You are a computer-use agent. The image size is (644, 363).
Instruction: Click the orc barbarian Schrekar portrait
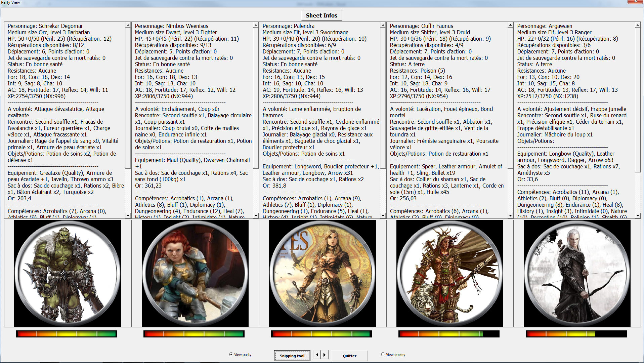pyautogui.click(x=68, y=274)
